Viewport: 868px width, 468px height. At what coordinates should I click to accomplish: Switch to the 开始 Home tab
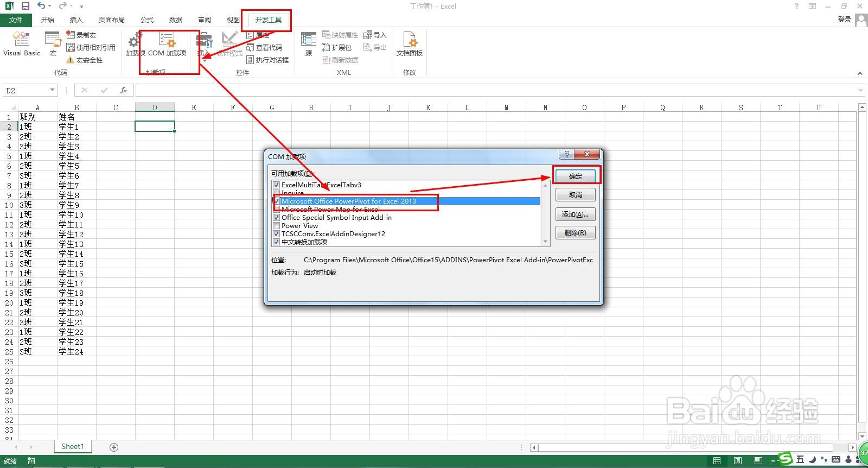[x=48, y=20]
